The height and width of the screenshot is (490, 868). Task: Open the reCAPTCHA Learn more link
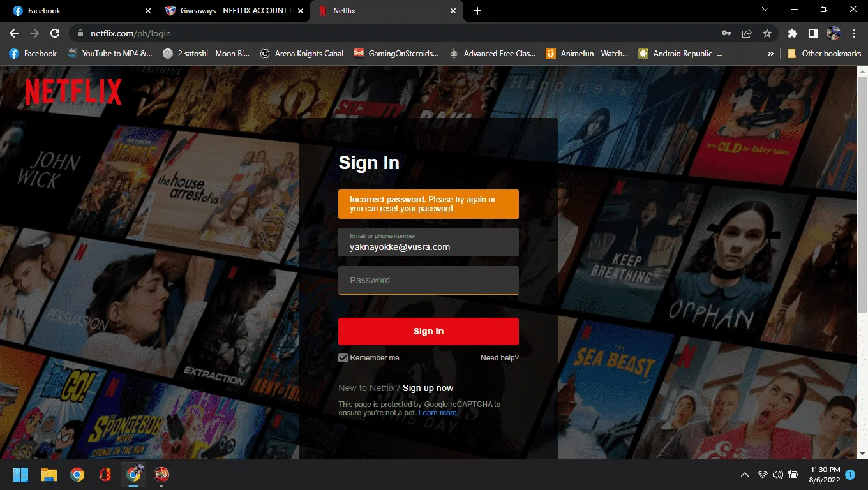tap(438, 413)
